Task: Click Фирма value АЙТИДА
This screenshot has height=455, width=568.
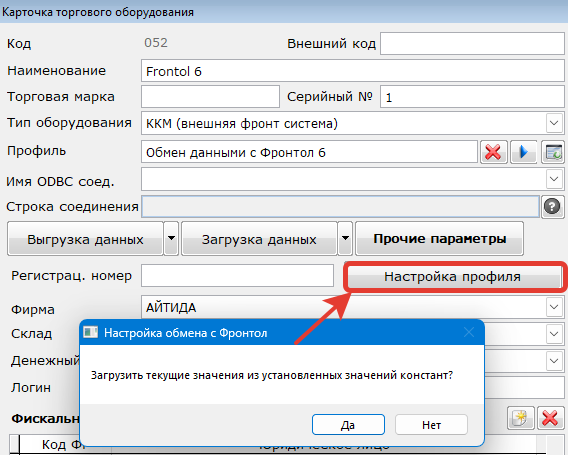Action: [x=171, y=308]
